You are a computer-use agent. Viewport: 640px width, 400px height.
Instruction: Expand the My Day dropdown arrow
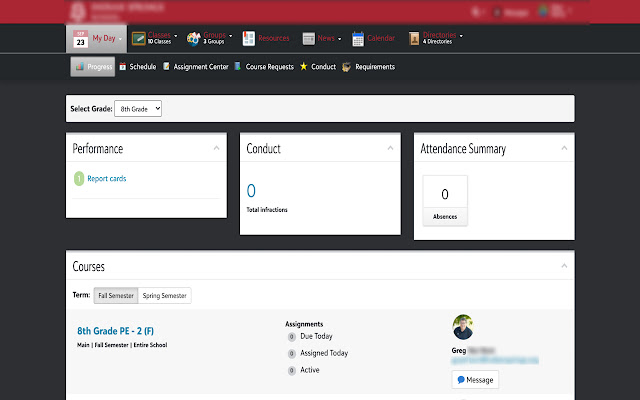(x=120, y=39)
